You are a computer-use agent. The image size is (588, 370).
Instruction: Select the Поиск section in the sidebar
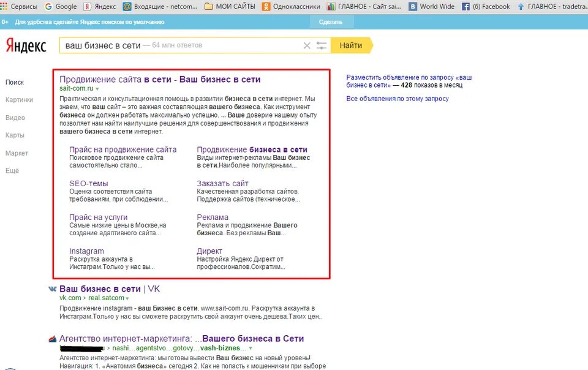coord(15,82)
